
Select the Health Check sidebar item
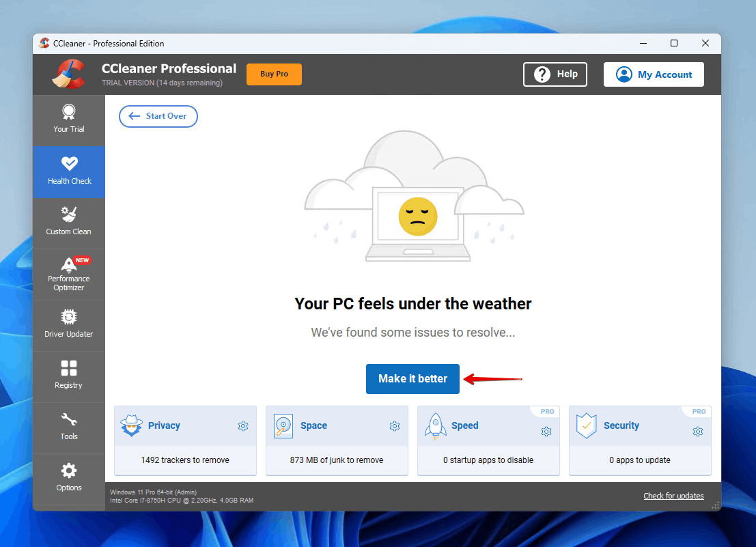point(69,172)
